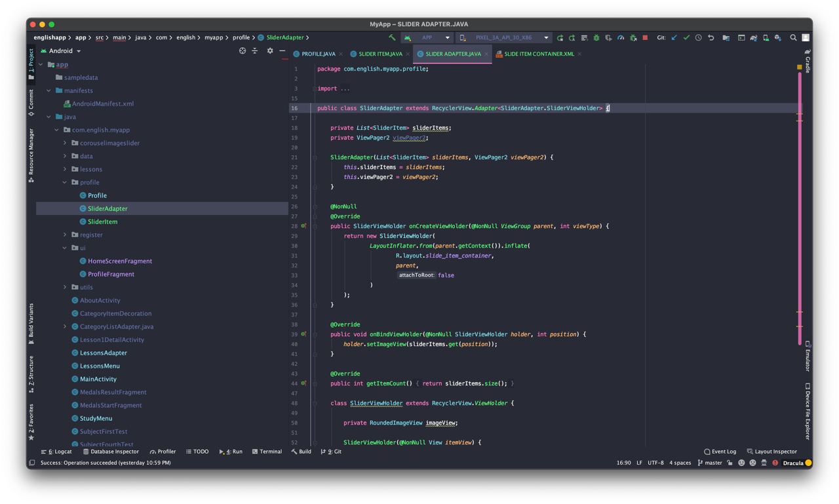Collapse the manifests folder
839x504 pixels.
(49, 90)
